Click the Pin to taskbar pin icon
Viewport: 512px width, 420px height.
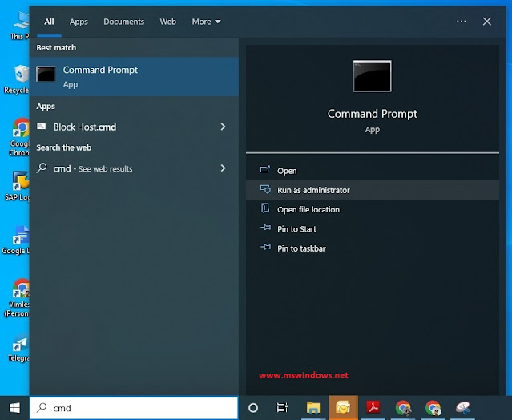(x=265, y=247)
